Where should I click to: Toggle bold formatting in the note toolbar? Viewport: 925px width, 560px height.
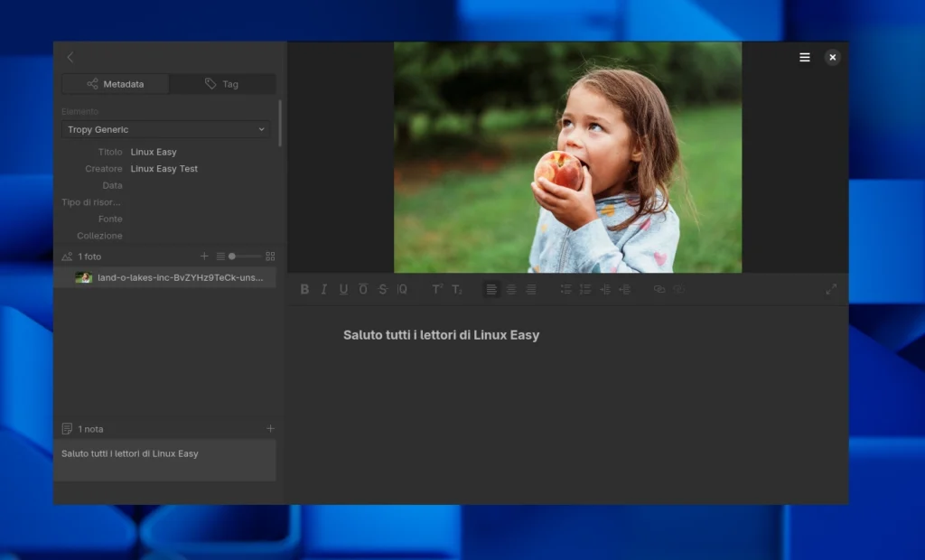coord(304,289)
